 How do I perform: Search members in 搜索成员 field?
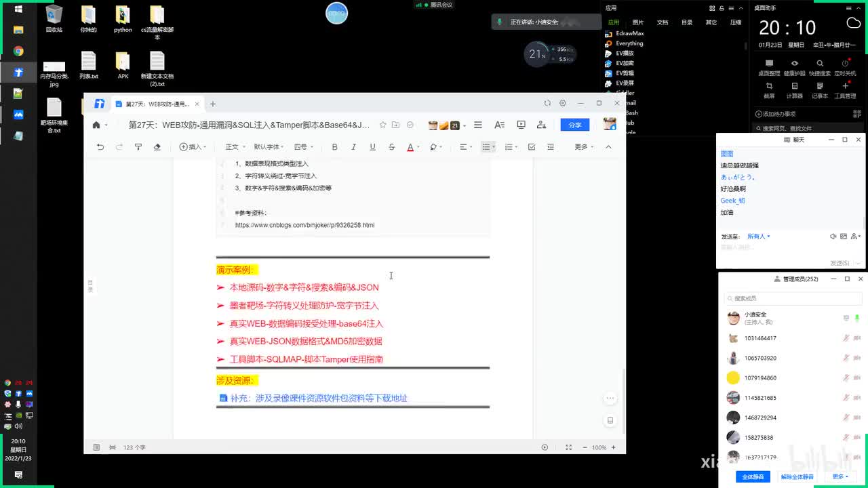(x=793, y=298)
